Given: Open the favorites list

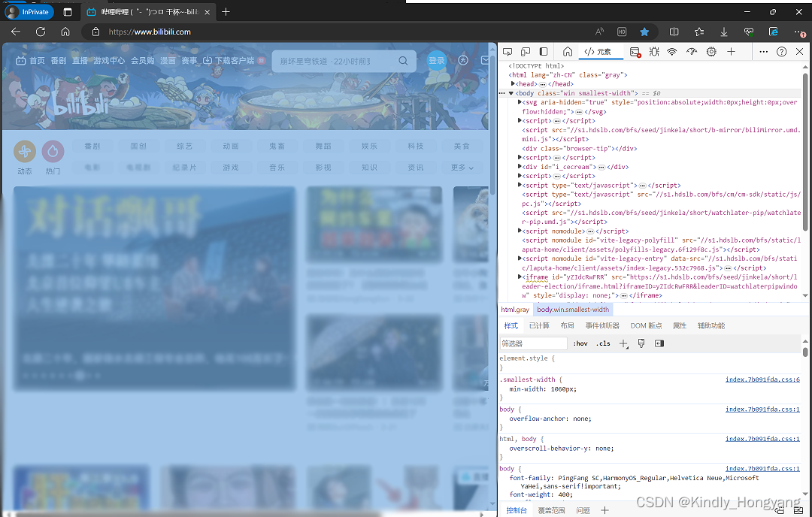Looking at the screenshot, I should point(699,32).
